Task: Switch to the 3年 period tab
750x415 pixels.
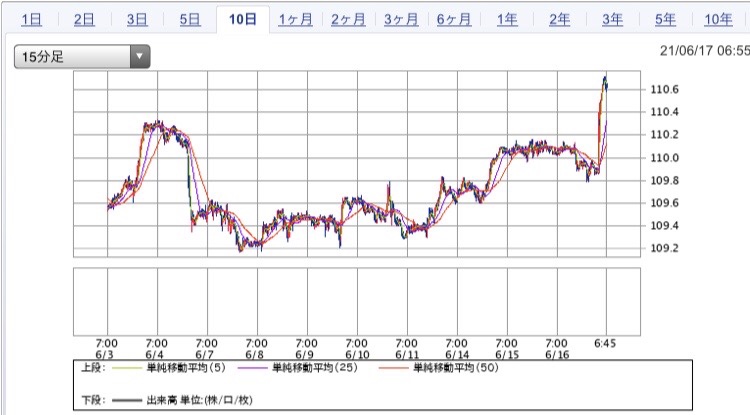Action: coord(612,20)
